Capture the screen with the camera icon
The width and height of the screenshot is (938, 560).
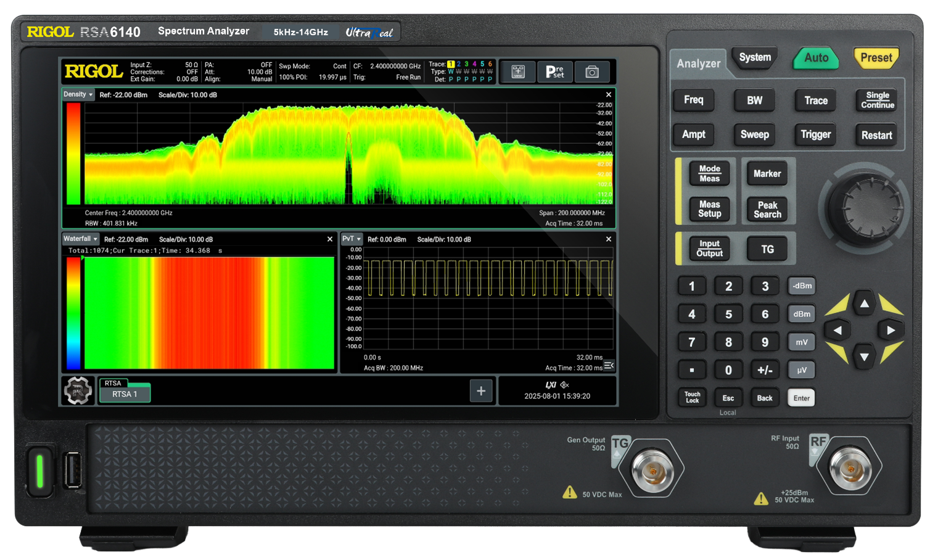pyautogui.click(x=592, y=72)
